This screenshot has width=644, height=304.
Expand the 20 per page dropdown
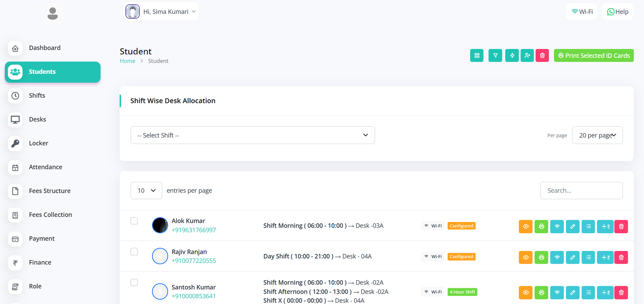tap(597, 135)
